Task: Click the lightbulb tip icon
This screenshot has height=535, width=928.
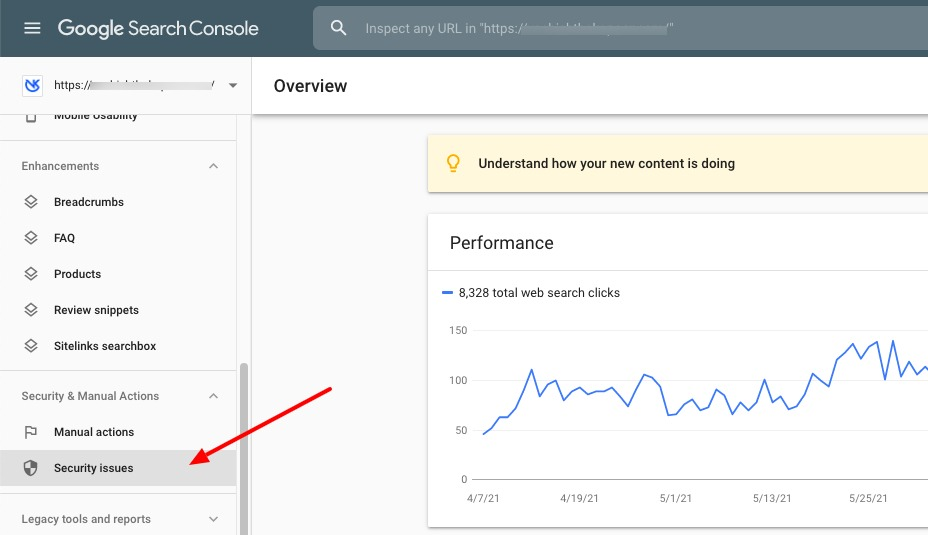Action: tap(453, 163)
